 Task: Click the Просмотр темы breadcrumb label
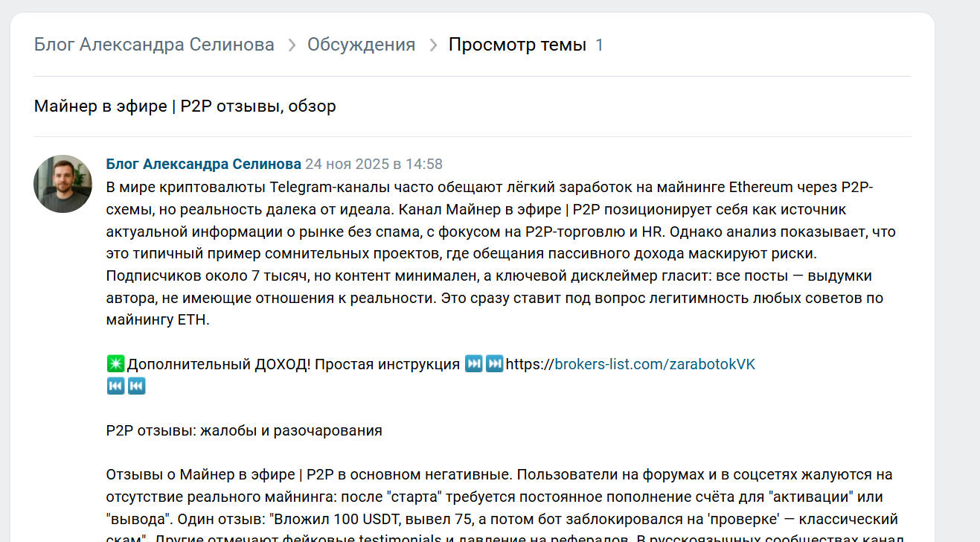pyautogui.click(x=517, y=45)
